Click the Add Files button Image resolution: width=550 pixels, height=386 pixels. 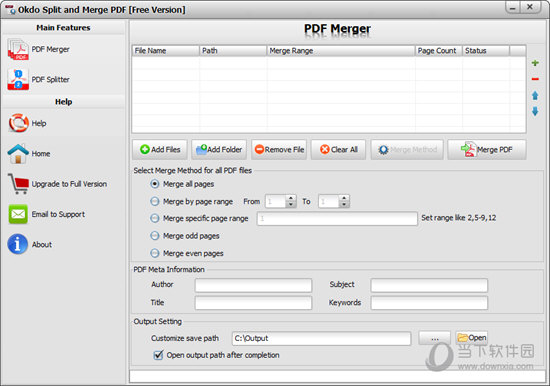[160, 149]
